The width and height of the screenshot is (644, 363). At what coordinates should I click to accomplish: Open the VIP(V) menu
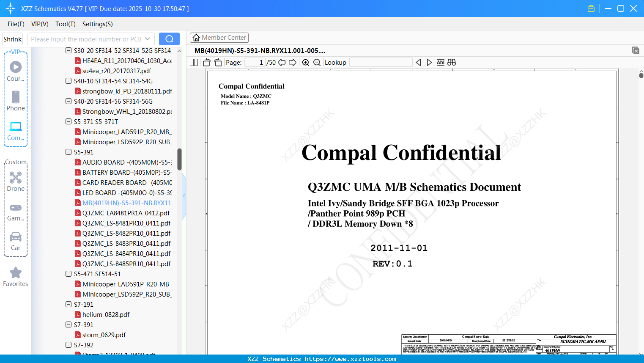pos(40,24)
